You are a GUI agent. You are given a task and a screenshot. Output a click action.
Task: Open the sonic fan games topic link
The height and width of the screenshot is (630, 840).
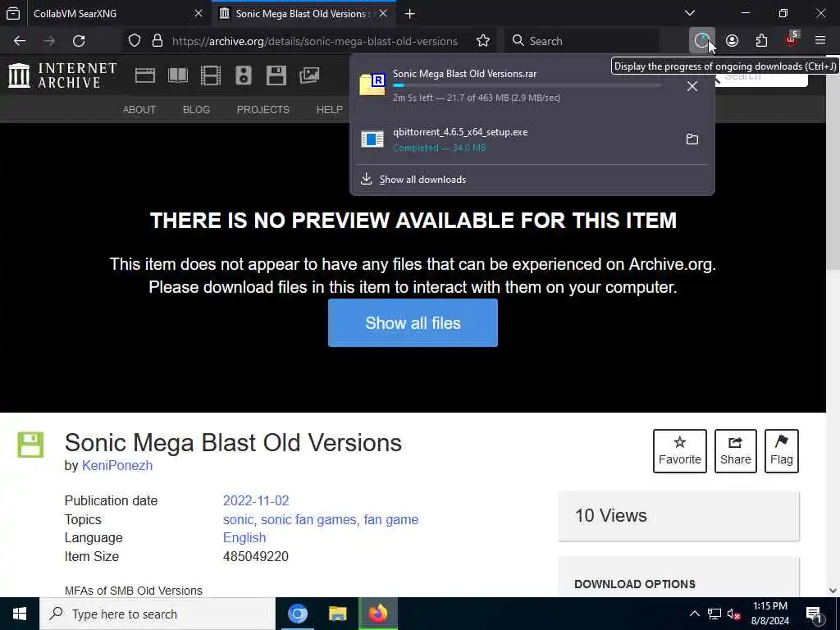(x=308, y=519)
